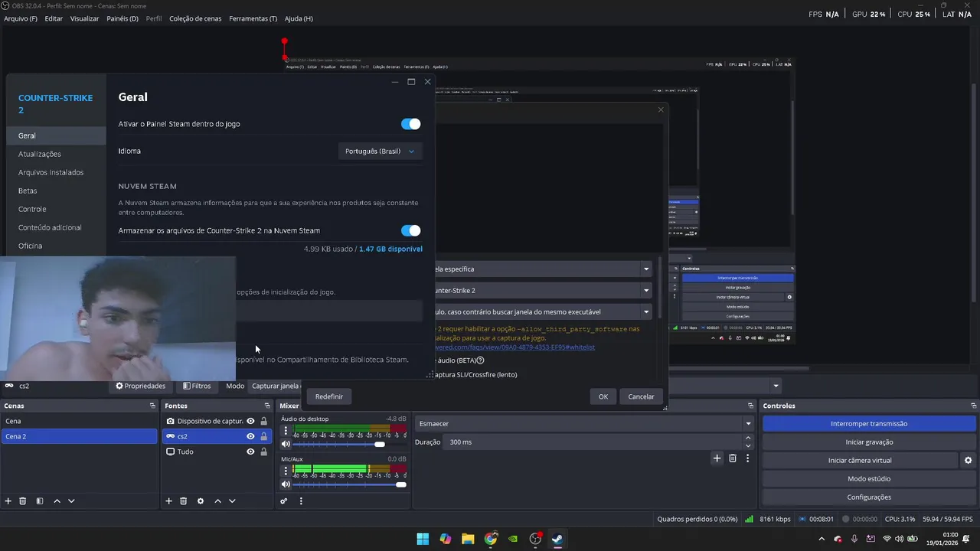Click OK in source properties dialog

[x=603, y=396]
